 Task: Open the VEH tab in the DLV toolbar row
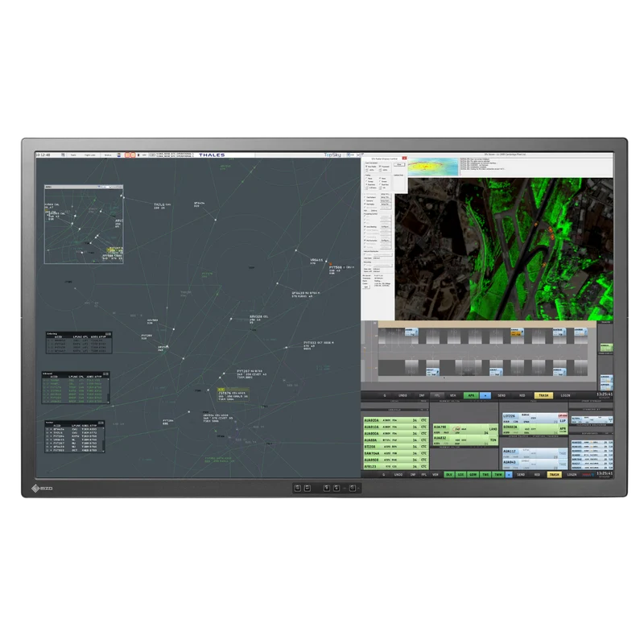436,474
